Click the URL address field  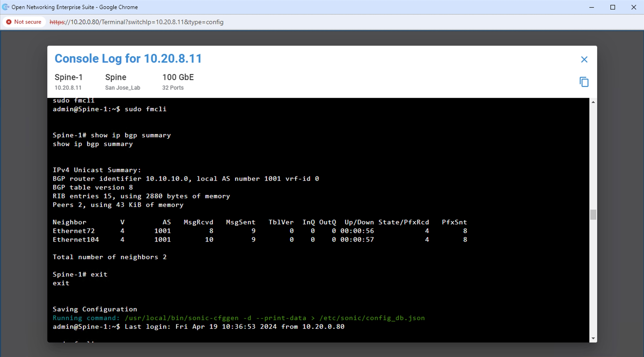(136, 22)
